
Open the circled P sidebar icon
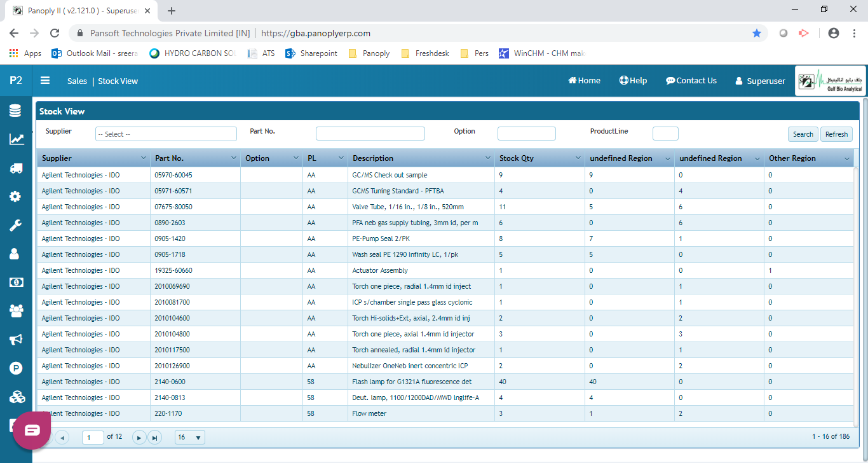[x=16, y=368]
